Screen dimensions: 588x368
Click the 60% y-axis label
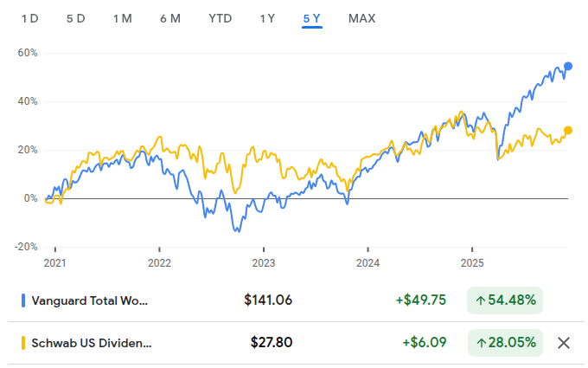point(28,53)
